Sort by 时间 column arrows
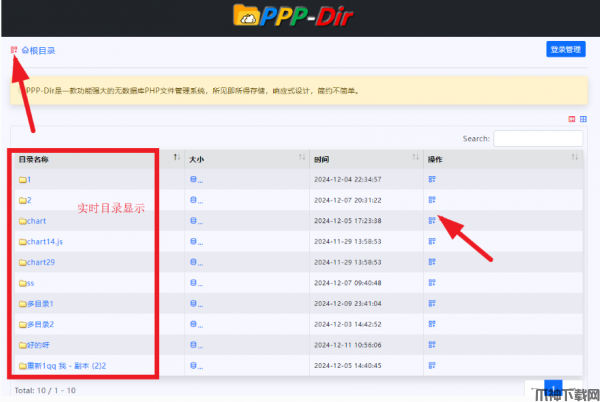The height and width of the screenshot is (402, 600). (416, 157)
